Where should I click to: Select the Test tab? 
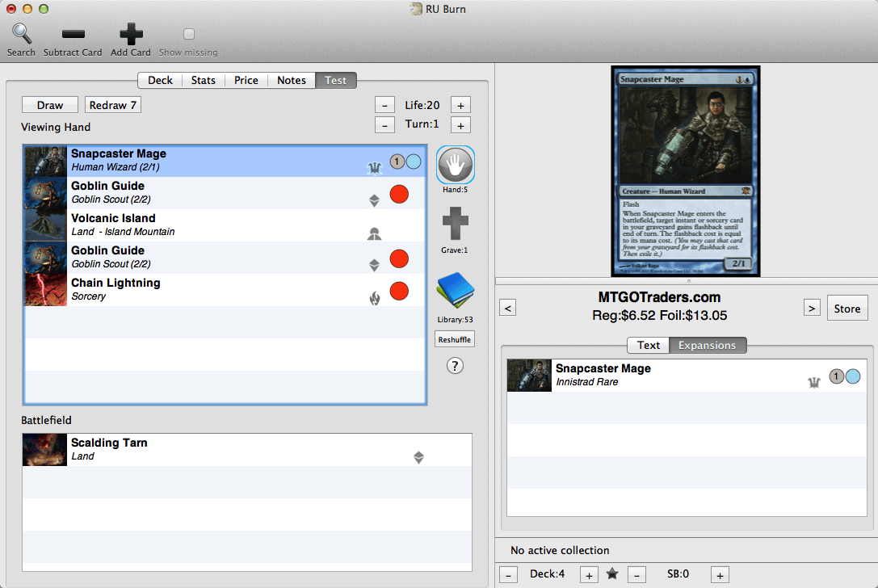point(336,80)
